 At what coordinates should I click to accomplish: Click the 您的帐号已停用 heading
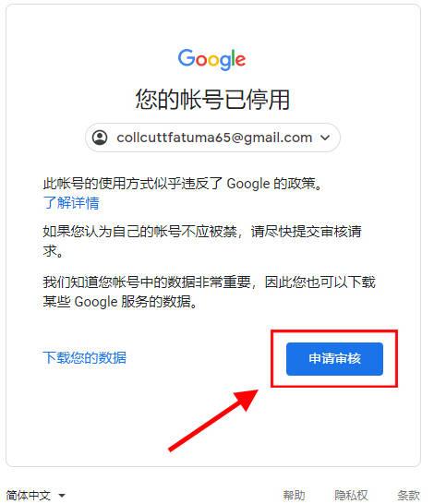[x=212, y=100]
